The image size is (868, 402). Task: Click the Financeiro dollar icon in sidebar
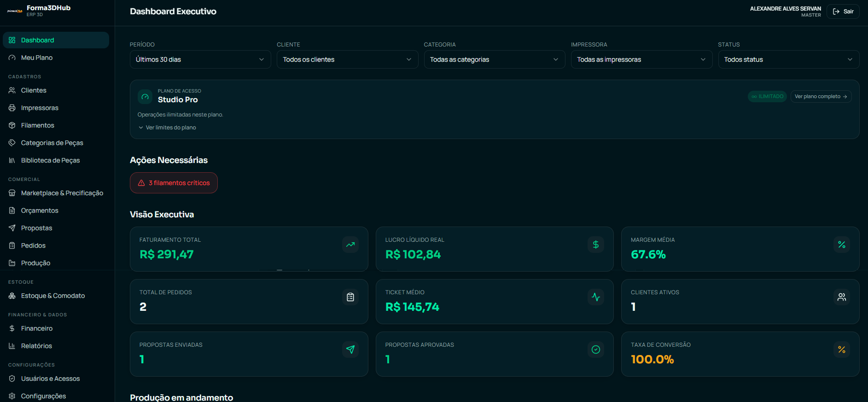[12, 328]
